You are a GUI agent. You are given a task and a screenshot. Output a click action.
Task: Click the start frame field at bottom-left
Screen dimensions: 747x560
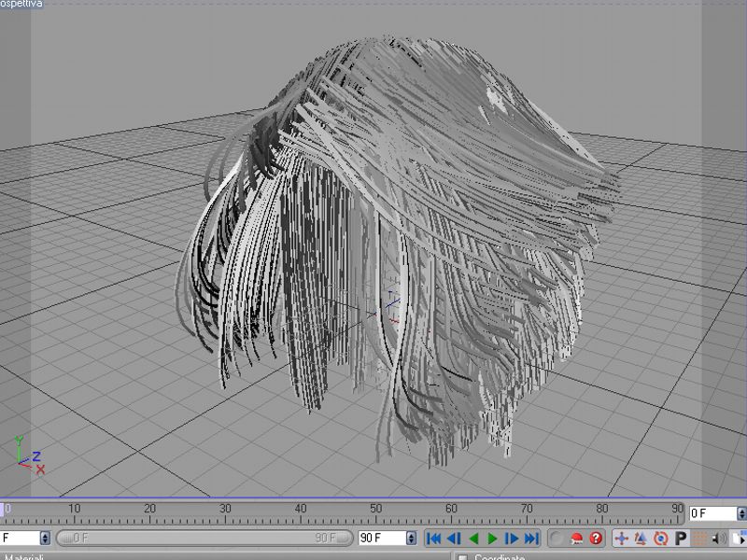point(20,539)
